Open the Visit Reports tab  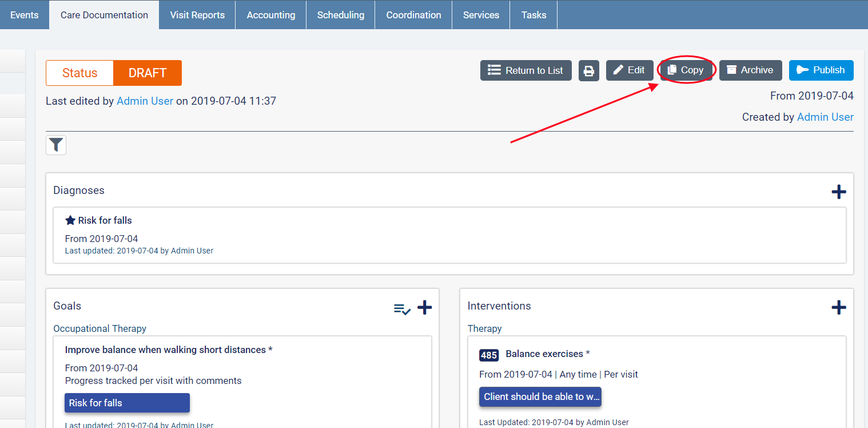coord(197,15)
